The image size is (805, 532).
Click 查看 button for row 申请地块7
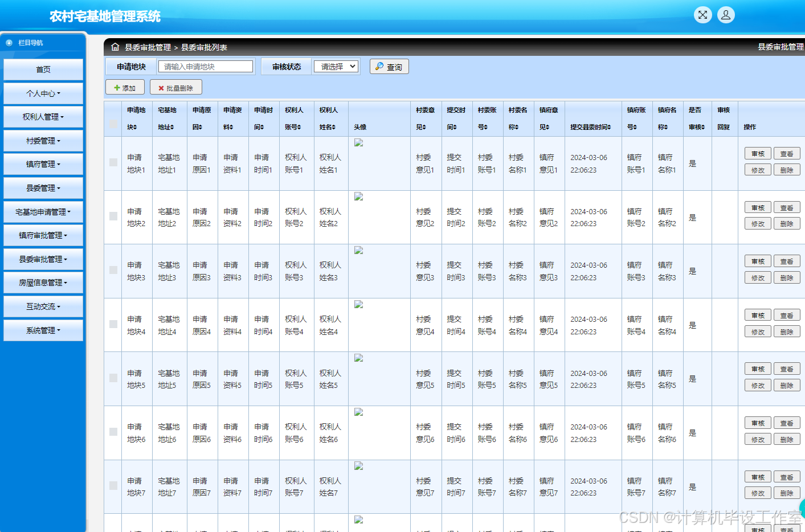787,477
